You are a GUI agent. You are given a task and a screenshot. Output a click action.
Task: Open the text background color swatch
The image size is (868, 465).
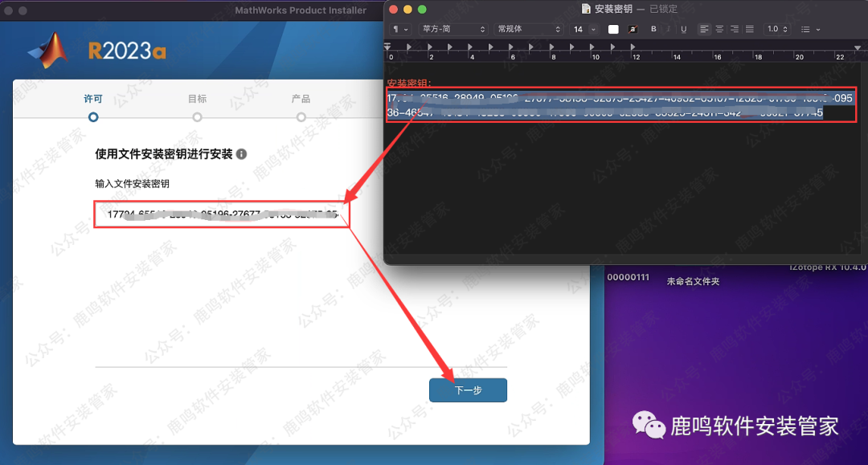point(633,29)
